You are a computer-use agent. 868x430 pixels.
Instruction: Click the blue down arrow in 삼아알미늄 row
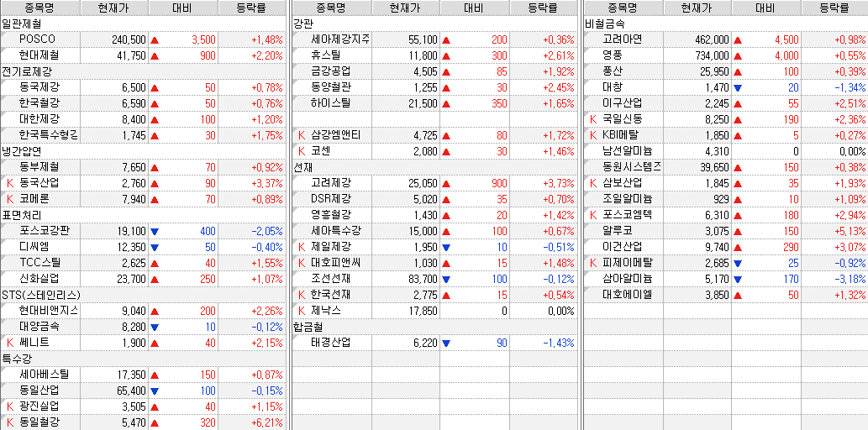(x=738, y=280)
